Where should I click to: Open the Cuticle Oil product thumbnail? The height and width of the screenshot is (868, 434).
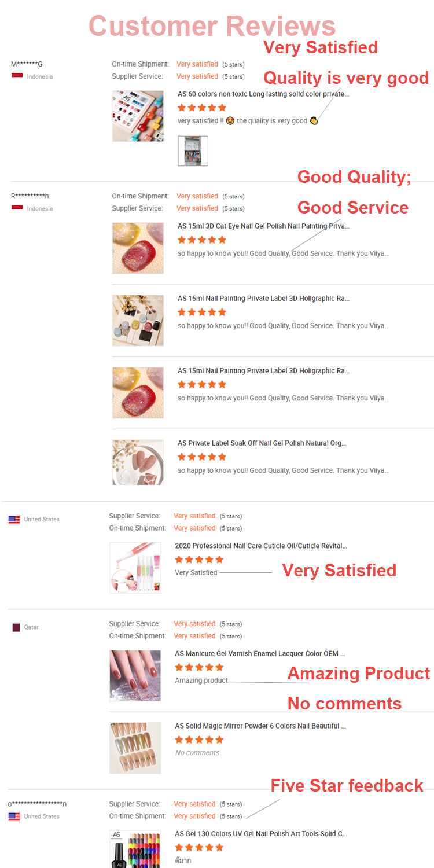135,568
